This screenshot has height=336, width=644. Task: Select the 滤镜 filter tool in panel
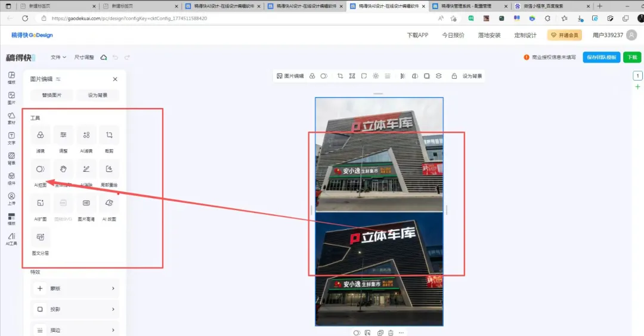tap(41, 140)
